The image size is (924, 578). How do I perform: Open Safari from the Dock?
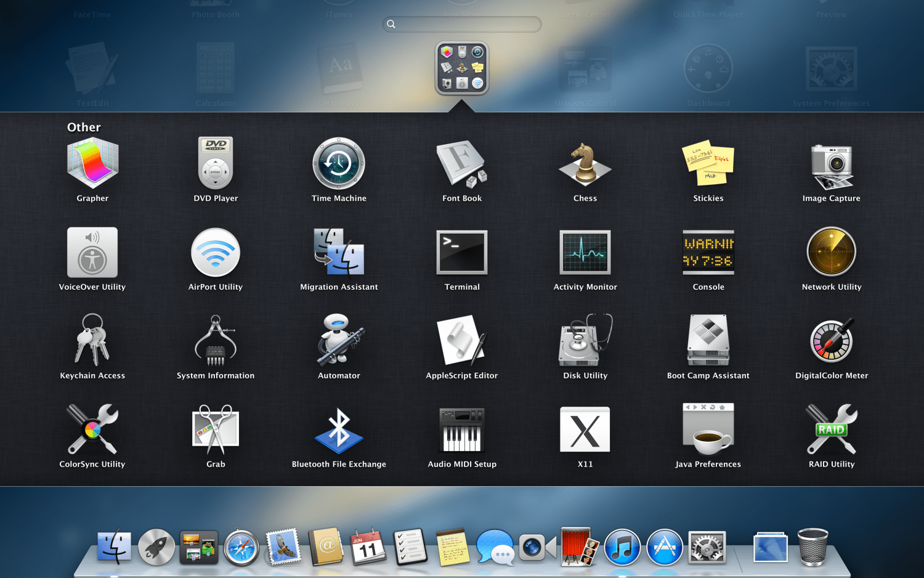click(241, 547)
